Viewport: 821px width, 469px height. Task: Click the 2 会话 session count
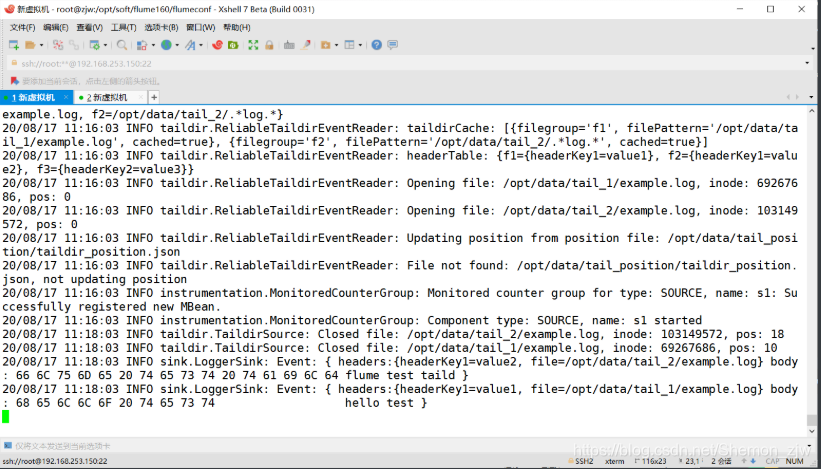click(722, 461)
